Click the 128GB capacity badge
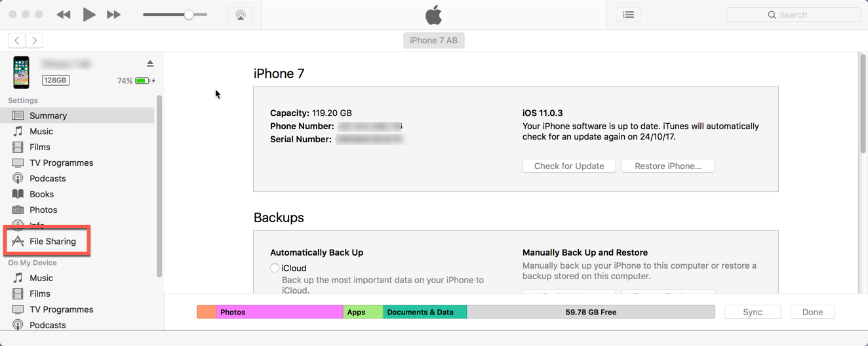868x346 pixels. coord(56,80)
